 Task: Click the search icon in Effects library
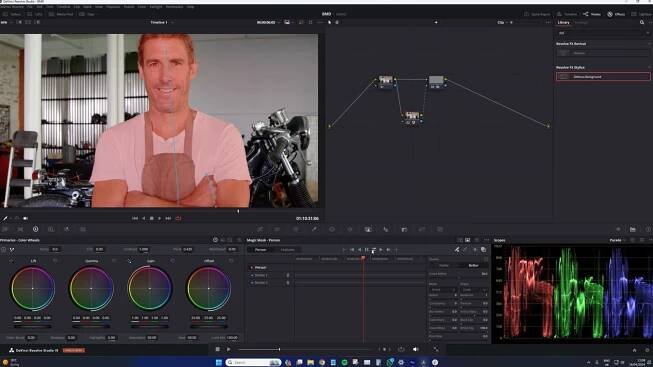tap(642, 22)
